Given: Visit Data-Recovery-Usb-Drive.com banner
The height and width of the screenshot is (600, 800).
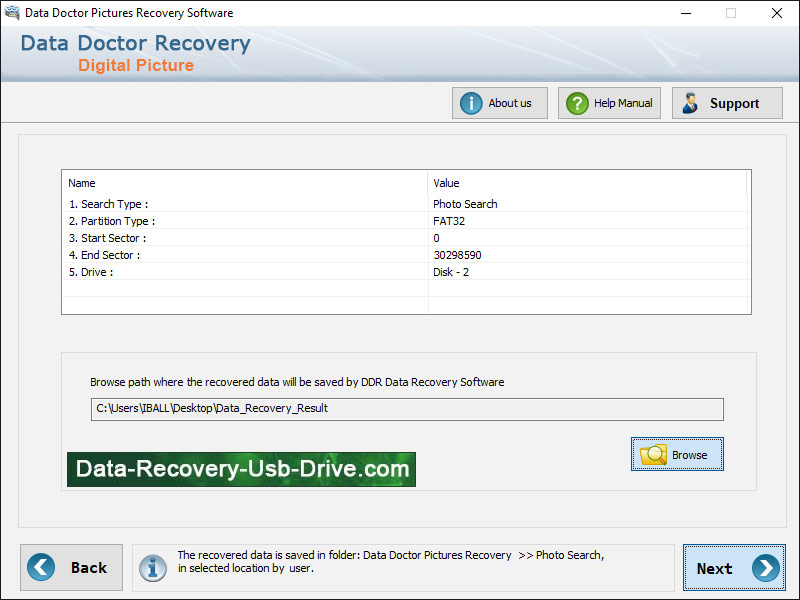Looking at the screenshot, I should pos(240,469).
